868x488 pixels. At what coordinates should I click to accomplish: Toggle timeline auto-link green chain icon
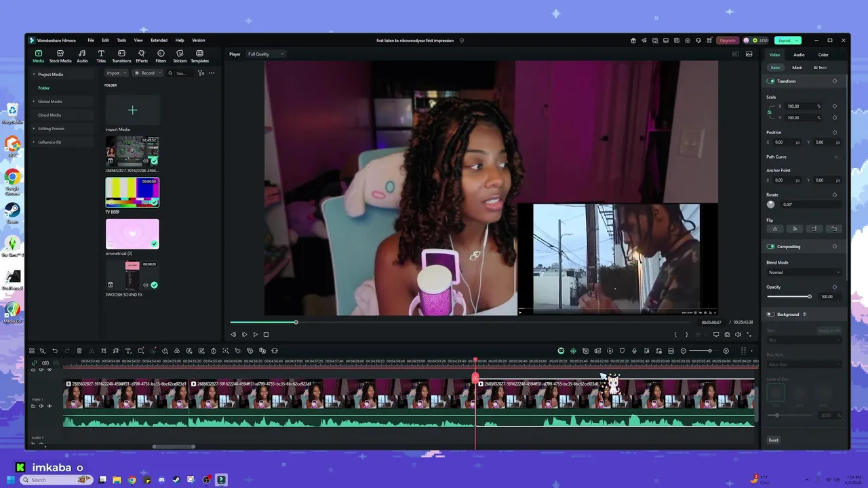coord(35,363)
